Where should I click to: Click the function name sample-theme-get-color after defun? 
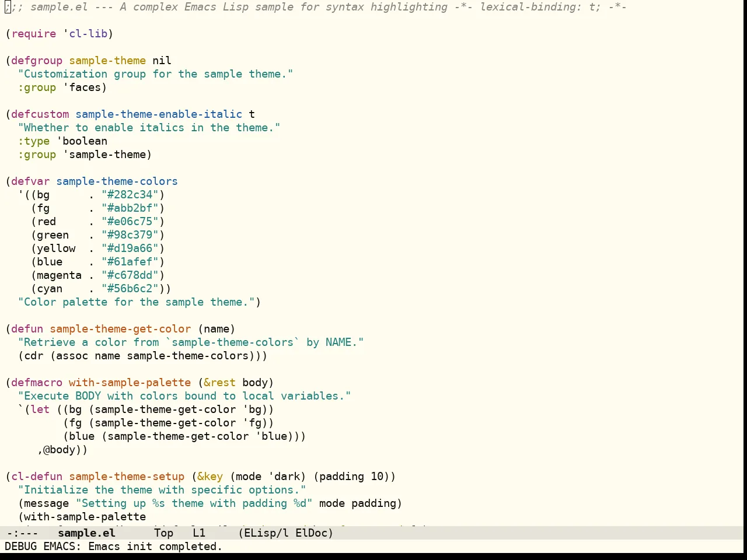click(120, 329)
